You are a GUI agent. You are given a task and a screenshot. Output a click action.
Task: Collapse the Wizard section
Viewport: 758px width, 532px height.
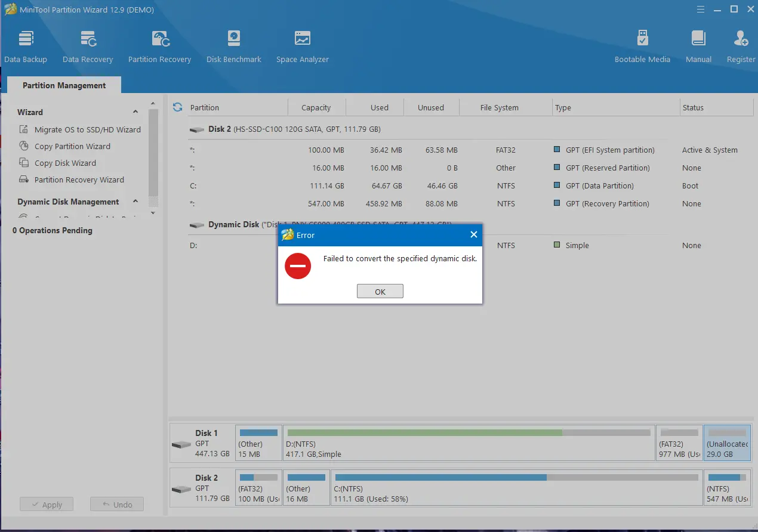click(x=135, y=112)
